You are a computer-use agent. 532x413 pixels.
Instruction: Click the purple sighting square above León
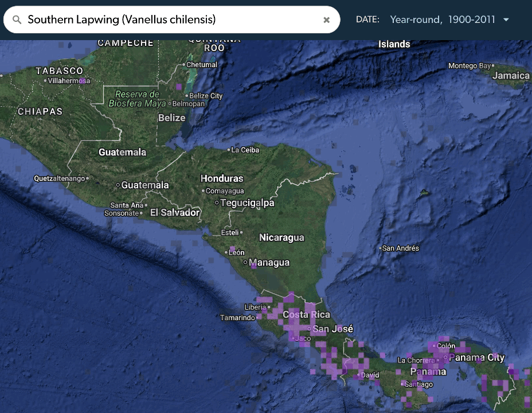point(232,249)
